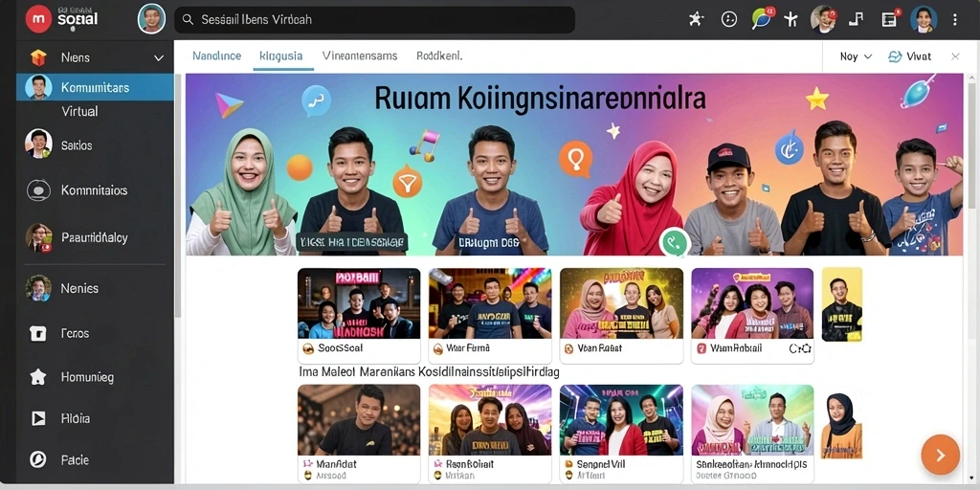The width and height of the screenshot is (980, 490).
Task: Open the SootSsoal room thumbnail
Action: pos(359,303)
